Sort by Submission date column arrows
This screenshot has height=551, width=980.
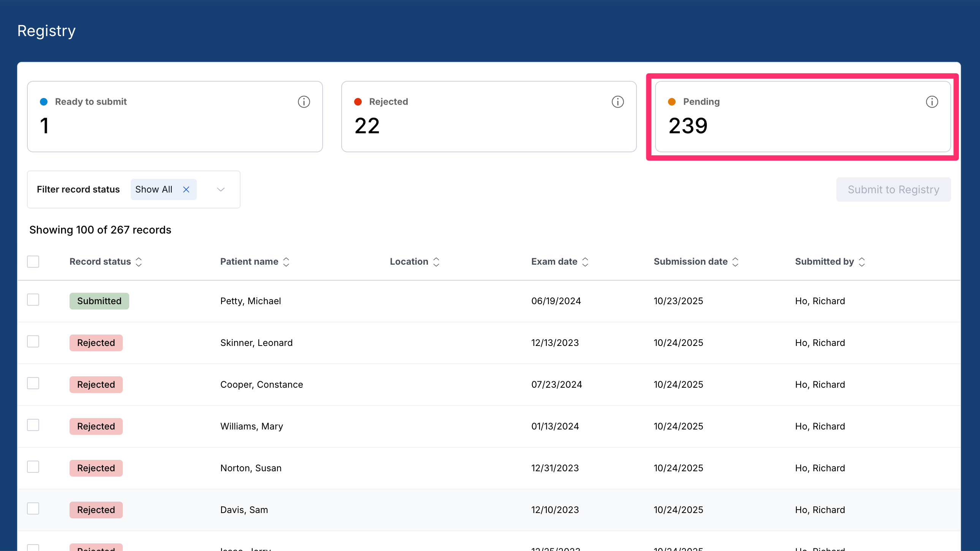[x=735, y=262]
